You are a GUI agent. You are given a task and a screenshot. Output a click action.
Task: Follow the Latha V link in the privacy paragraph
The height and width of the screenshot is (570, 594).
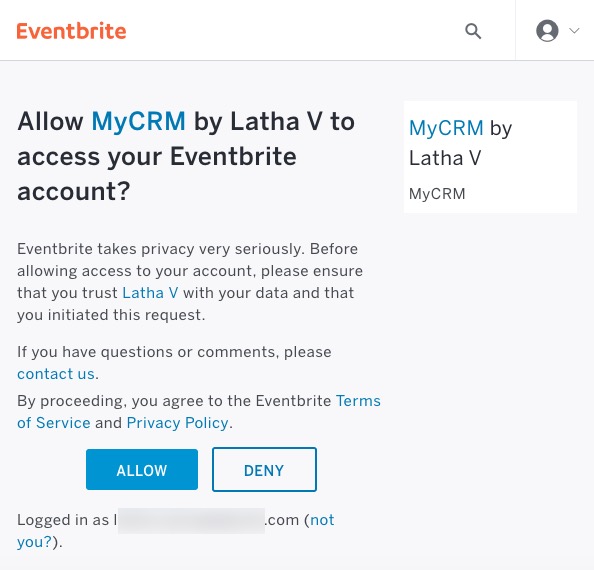[150, 293]
